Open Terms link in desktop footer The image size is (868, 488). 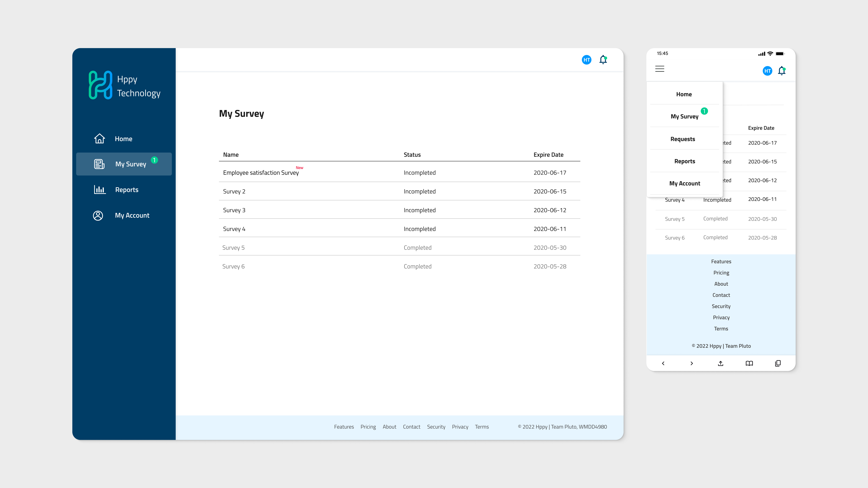482,427
